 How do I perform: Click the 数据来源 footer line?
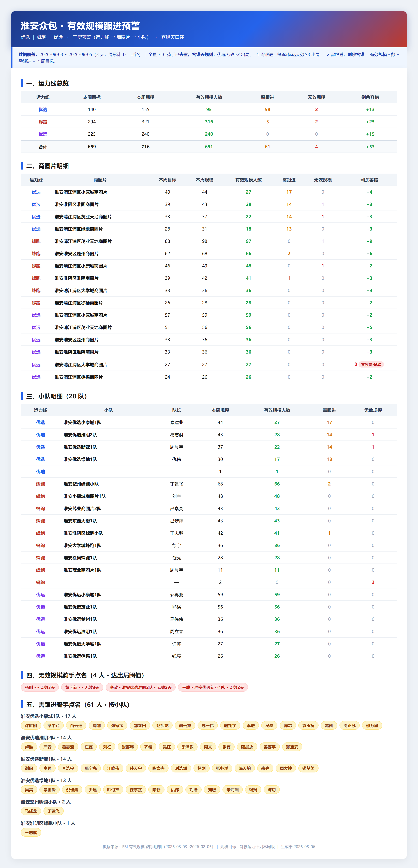coord(209,847)
